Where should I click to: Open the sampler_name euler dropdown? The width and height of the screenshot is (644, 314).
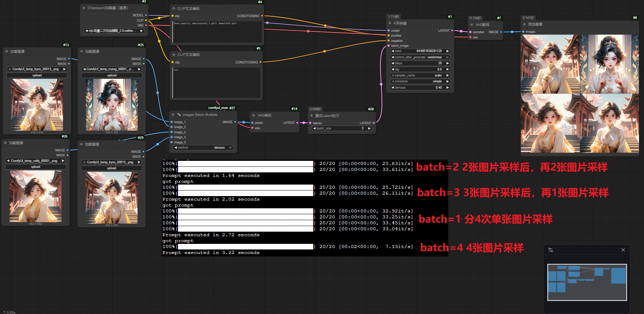pos(420,75)
